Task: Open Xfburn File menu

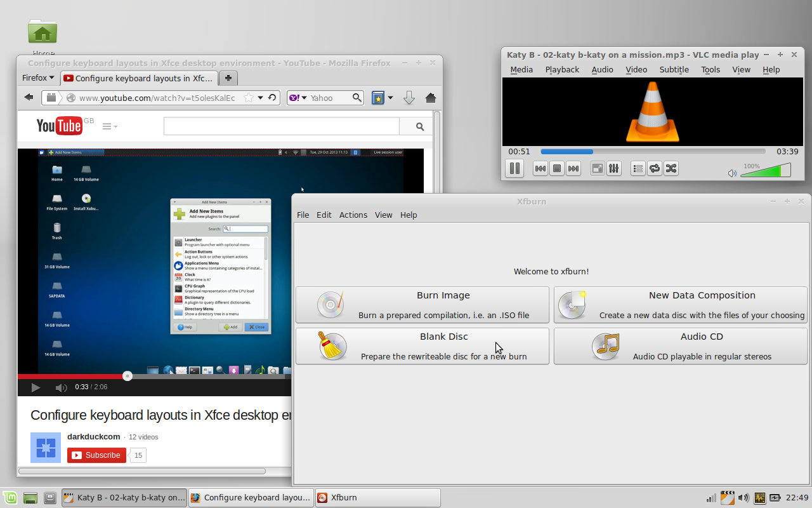Action: point(303,215)
